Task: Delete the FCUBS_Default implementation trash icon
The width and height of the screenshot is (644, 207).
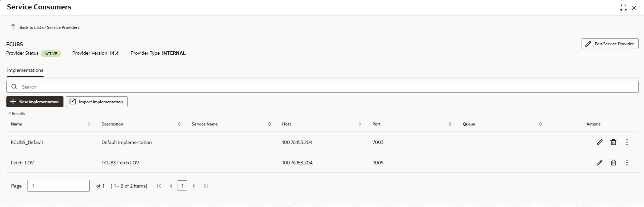Action: pyautogui.click(x=613, y=142)
